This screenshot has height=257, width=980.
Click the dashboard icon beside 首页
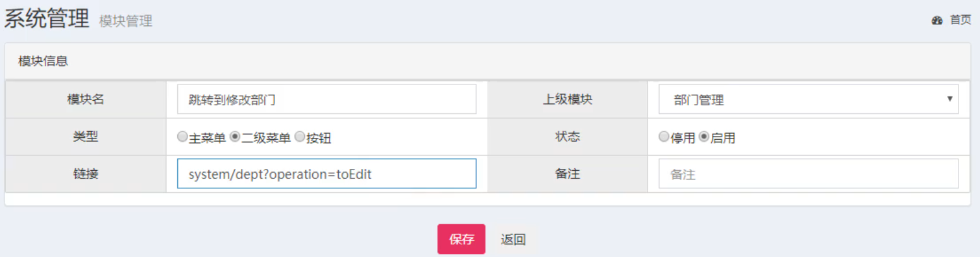[936, 20]
